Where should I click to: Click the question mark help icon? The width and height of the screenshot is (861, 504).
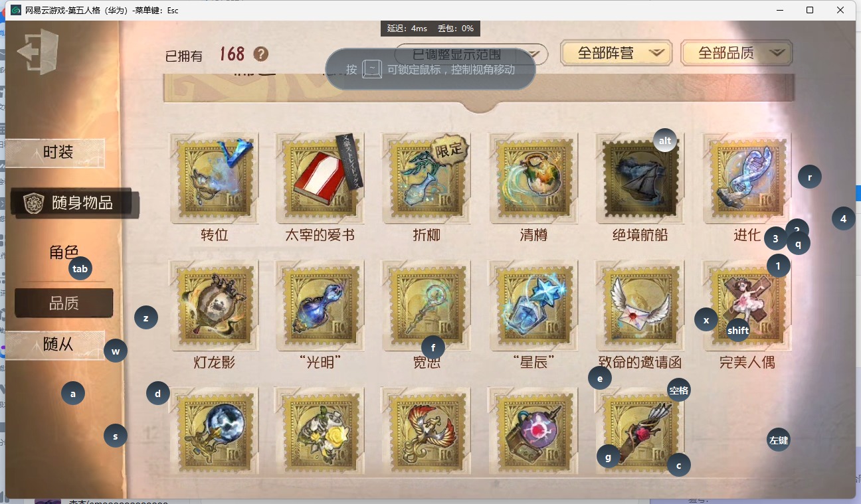261,54
